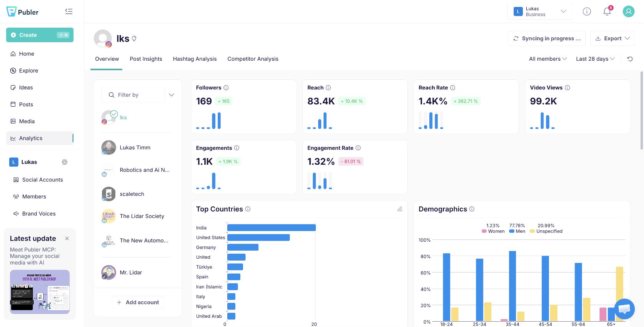Click the lightbulb icon beside lks

(134, 38)
